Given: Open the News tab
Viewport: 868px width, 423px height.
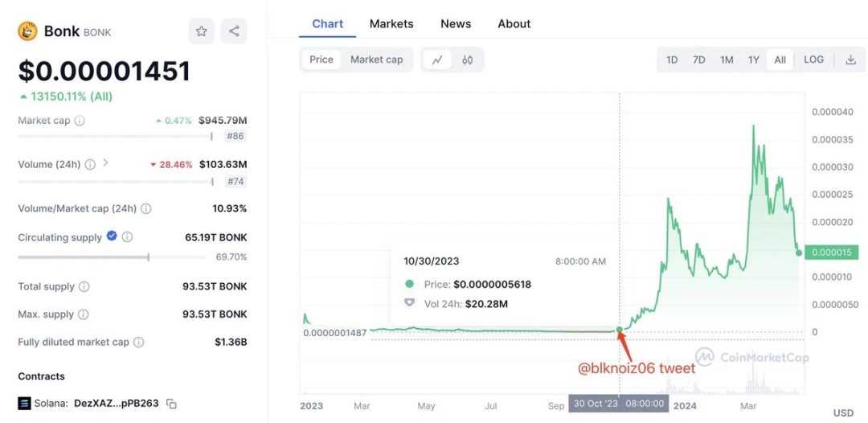Looking at the screenshot, I should pyautogui.click(x=456, y=24).
